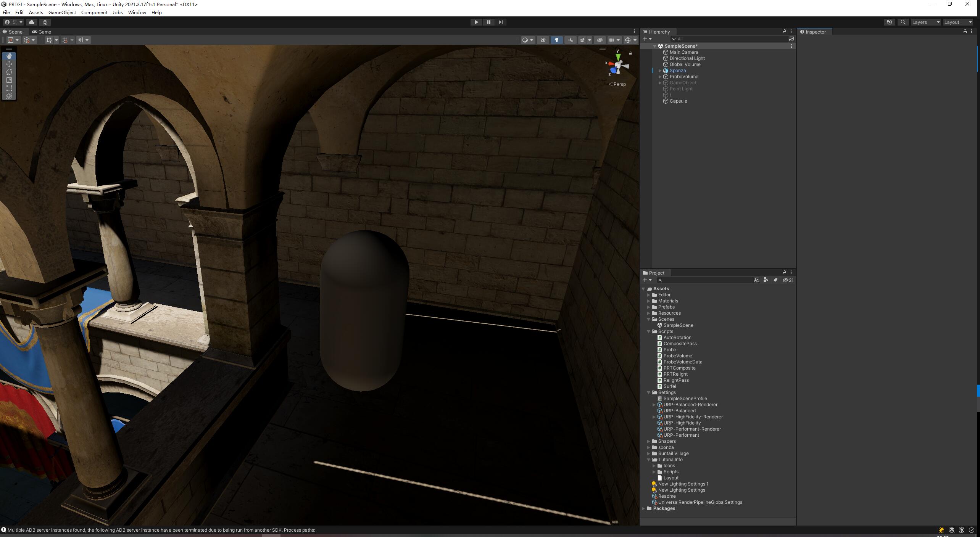This screenshot has height=537, width=980.
Task: Open the Unity Cloud services icon
Action: (32, 22)
